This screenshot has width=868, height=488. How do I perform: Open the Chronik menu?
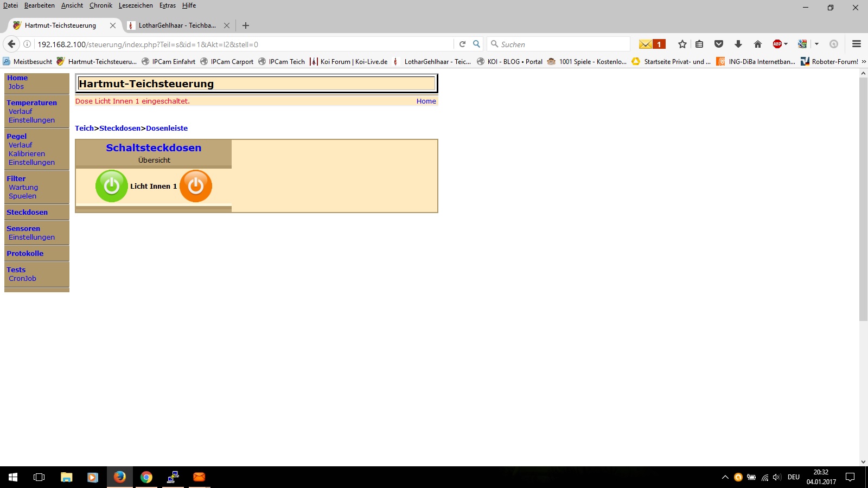click(100, 5)
